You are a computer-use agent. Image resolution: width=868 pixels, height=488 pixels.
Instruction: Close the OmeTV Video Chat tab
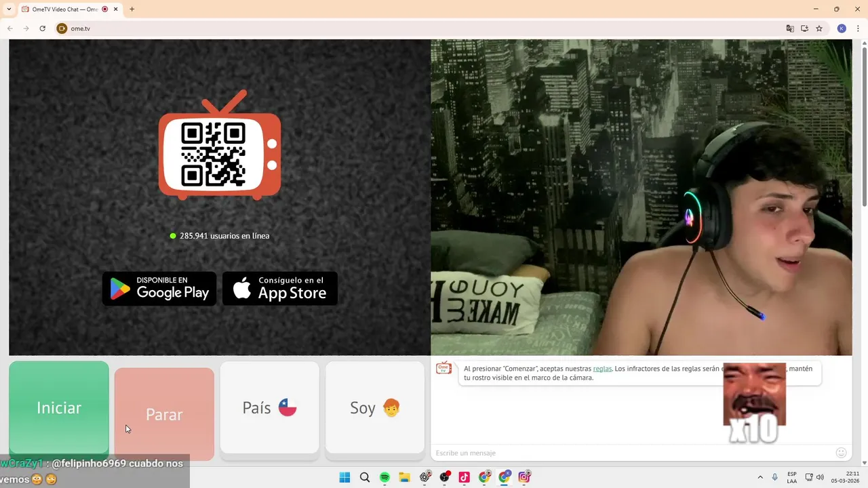tap(116, 9)
